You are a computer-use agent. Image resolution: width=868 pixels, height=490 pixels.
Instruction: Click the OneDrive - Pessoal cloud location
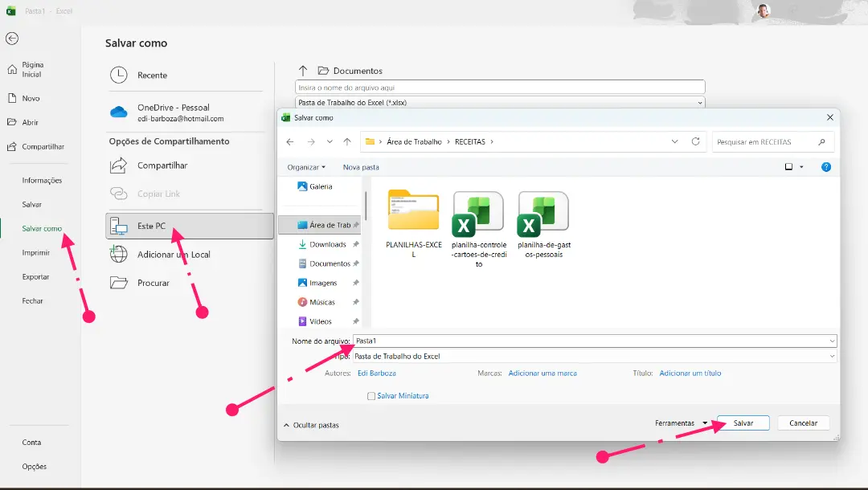point(173,112)
